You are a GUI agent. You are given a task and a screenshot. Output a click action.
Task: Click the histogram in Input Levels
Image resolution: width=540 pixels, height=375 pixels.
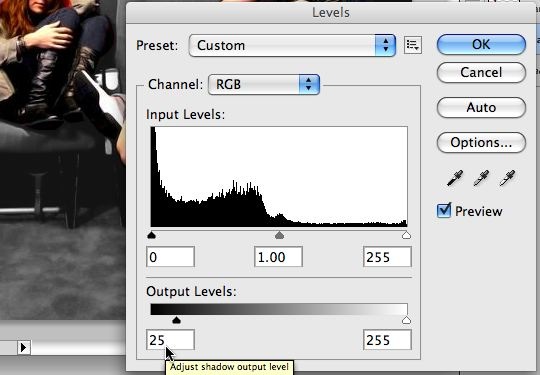[279, 177]
